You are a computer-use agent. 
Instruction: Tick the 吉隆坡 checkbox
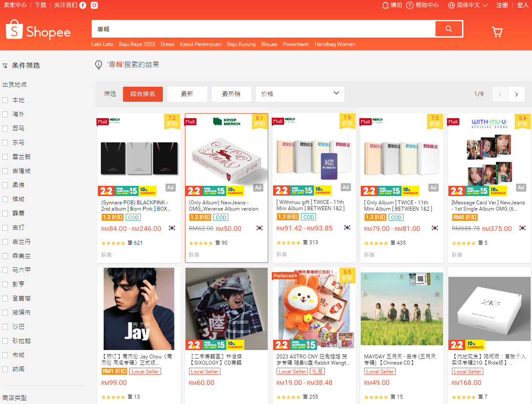tap(5, 171)
